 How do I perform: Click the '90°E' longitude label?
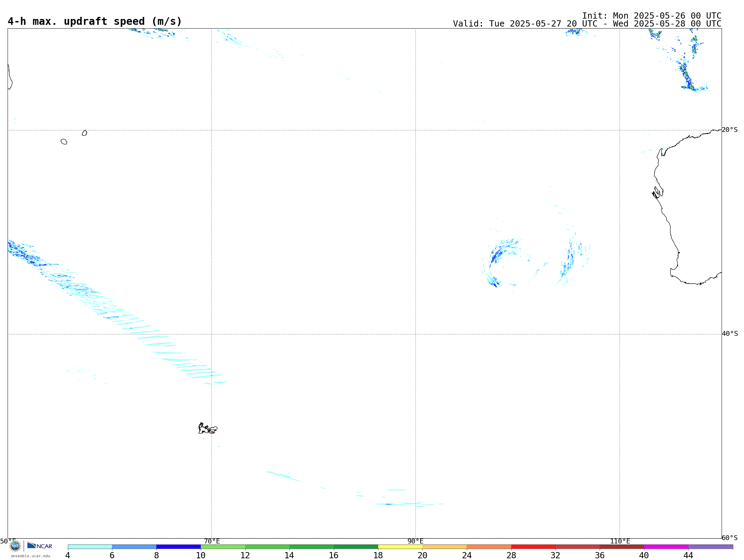click(415, 541)
